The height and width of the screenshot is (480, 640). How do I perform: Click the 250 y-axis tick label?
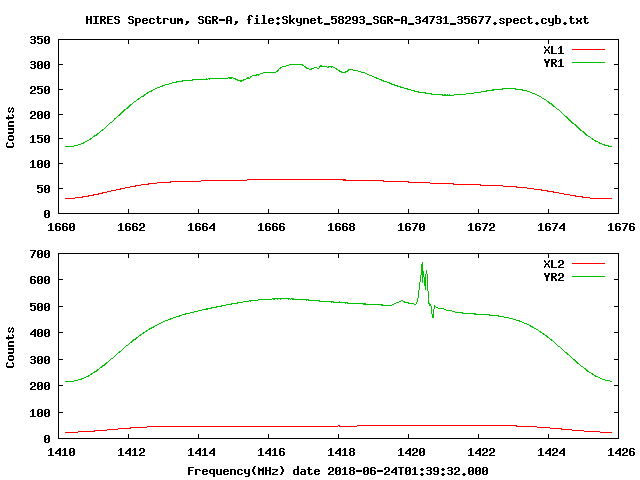pyautogui.click(x=40, y=90)
